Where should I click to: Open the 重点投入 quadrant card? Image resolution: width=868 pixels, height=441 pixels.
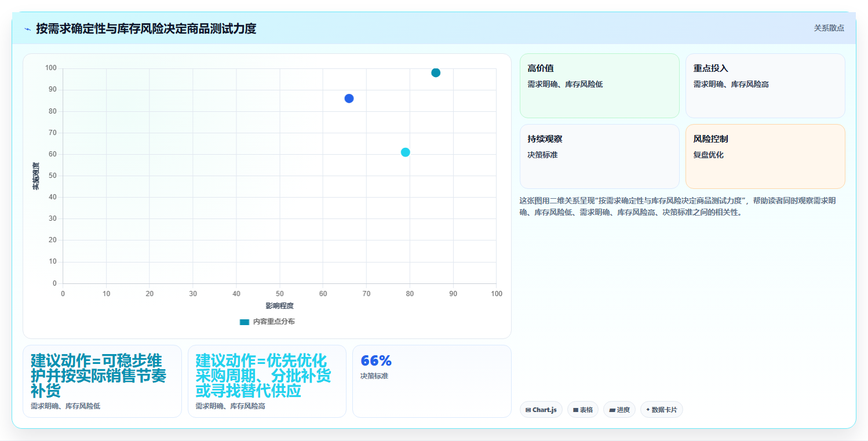(x=765, y=86)
